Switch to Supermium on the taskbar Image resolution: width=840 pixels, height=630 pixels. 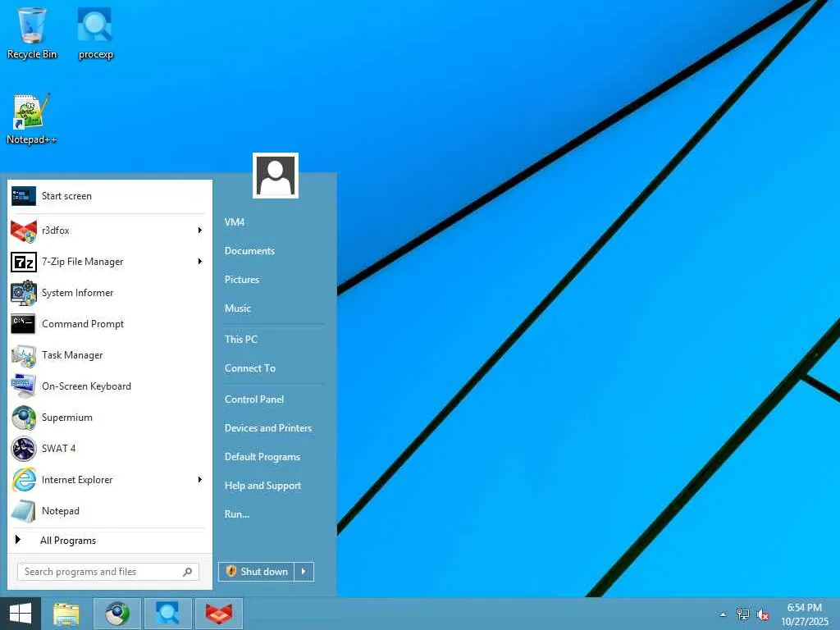click(x=117, y=614)
